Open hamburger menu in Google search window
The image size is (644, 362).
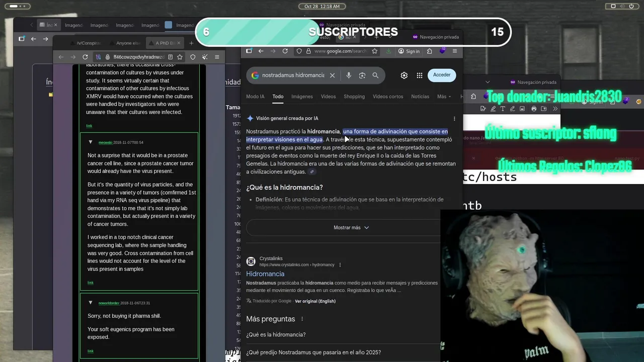455,51
